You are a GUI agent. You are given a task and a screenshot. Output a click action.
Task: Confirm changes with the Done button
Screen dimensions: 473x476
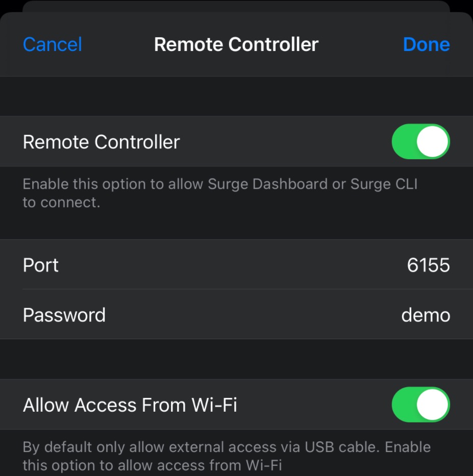pyautogui.click(x=426, y=44)
